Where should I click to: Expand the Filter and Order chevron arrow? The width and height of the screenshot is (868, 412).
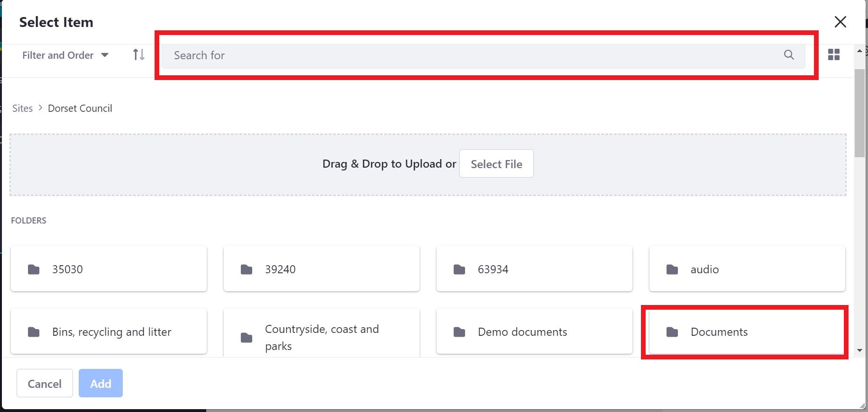point(105,55)
